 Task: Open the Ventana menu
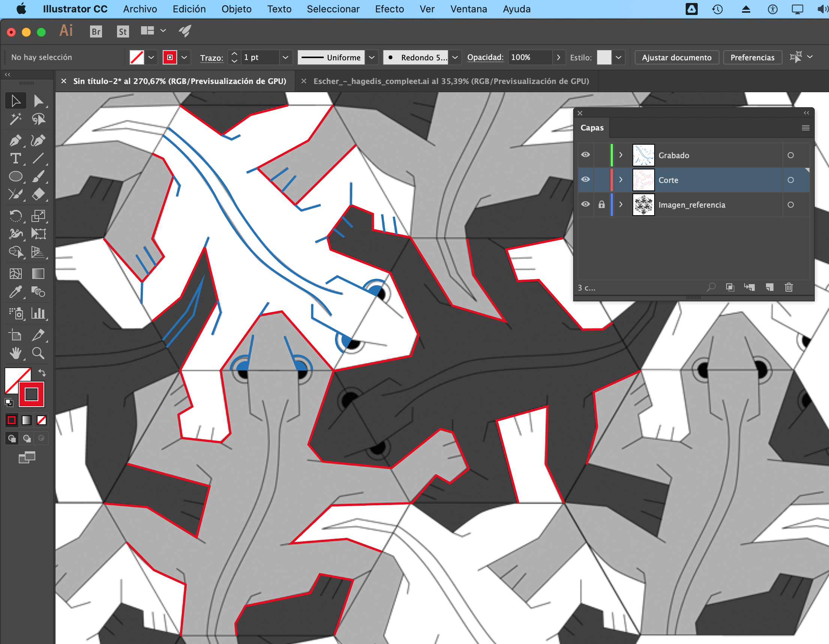click(x=469, y=9)
